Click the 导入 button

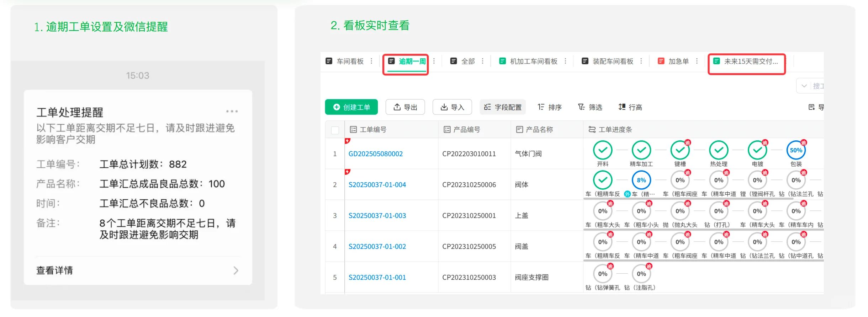(452, 107)
